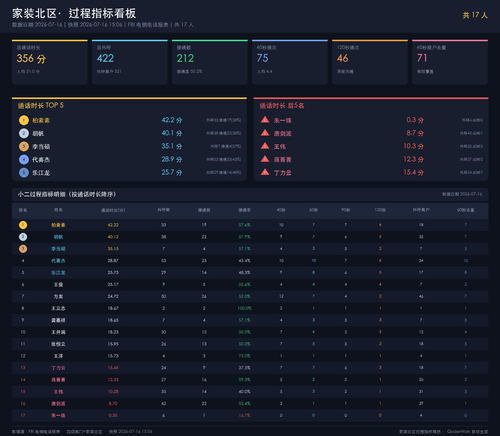Image resolution: width=500 pixels, height=436 pixels.
Task: Click the 43.4% connect rate cell
Action: point(244,261)
